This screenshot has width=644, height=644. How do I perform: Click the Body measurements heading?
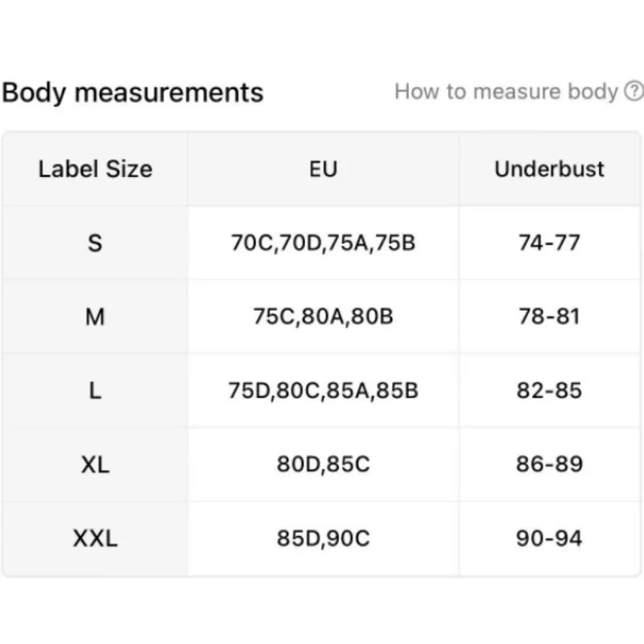tap(134, 93)
